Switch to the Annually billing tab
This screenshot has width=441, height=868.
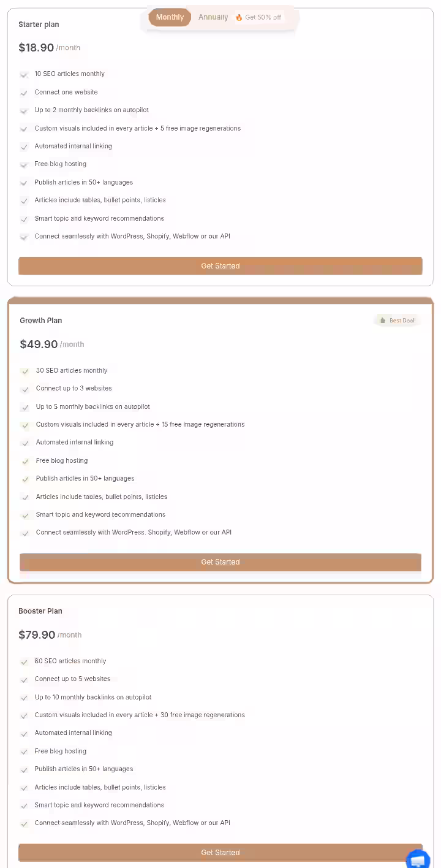point(213,17)
